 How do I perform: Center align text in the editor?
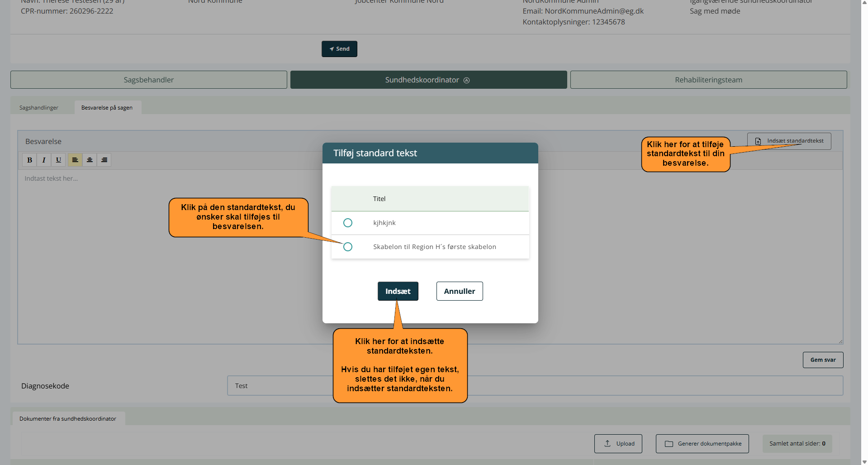(90, 160)
